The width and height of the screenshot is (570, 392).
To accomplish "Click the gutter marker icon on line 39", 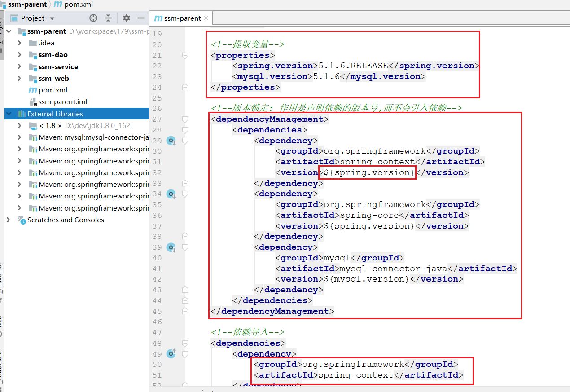I will coord(171,247).
